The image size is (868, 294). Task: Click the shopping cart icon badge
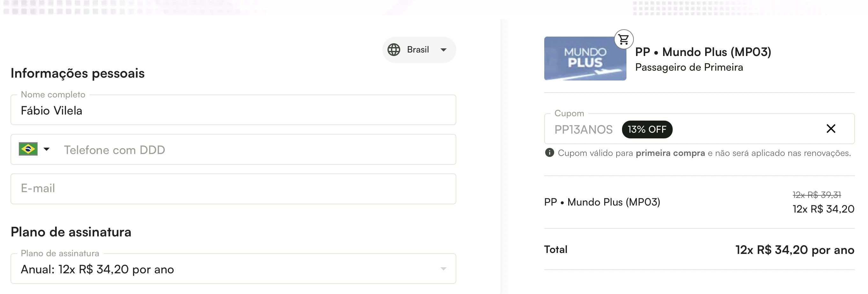pyautogui.click(x=624, y=39)
